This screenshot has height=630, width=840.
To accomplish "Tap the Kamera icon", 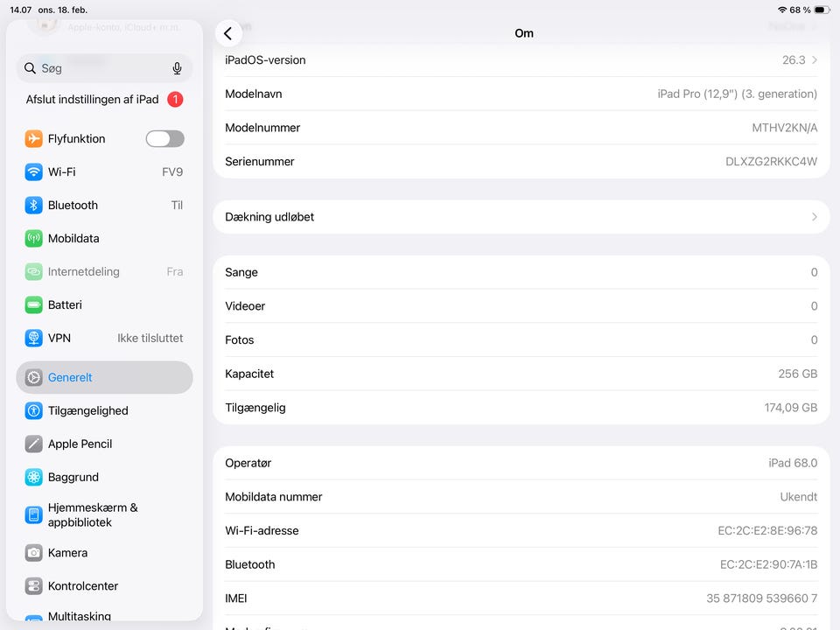I will (34, 553).
